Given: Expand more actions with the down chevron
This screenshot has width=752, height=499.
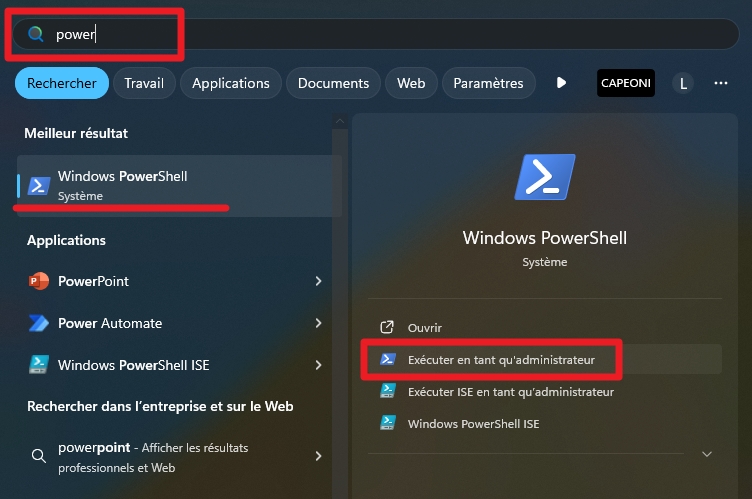Looking at the screenshot, I should (707, 454).
